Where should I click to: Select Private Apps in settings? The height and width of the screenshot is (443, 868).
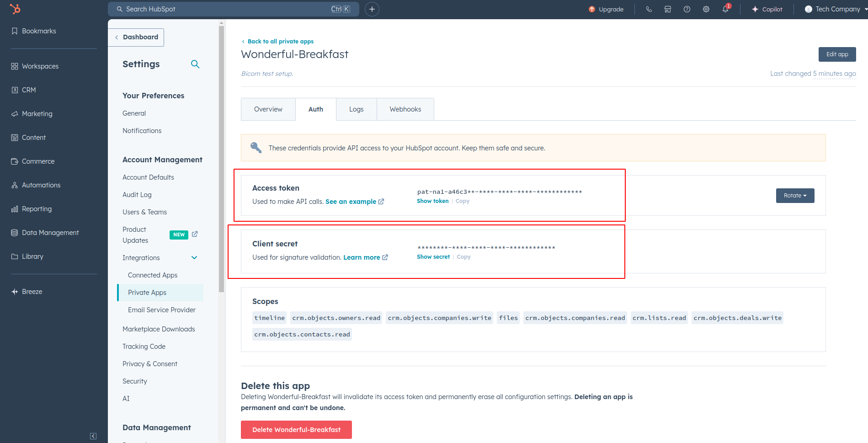(x=160, y=293)
